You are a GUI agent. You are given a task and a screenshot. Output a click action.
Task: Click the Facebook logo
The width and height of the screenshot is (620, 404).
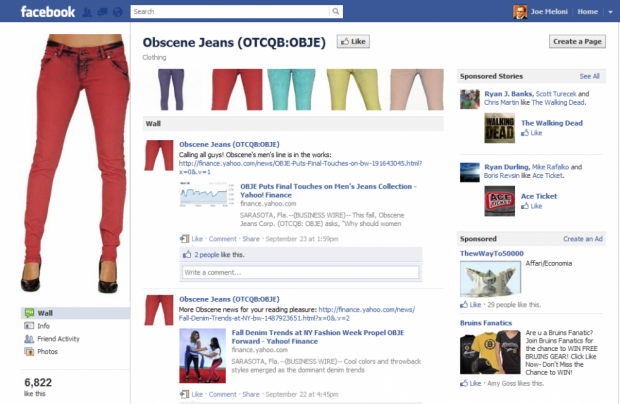48,12
